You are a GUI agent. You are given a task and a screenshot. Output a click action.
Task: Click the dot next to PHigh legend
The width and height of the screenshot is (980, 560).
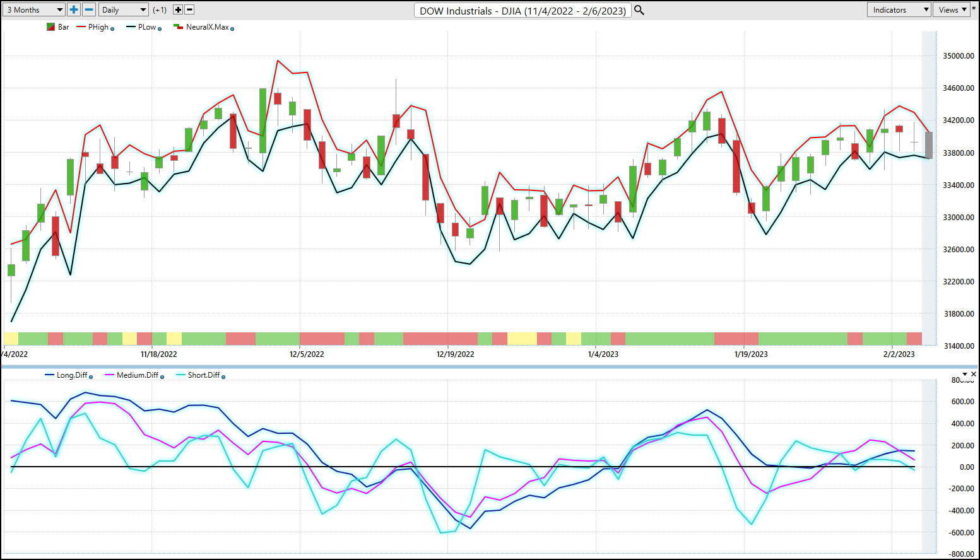112,29
